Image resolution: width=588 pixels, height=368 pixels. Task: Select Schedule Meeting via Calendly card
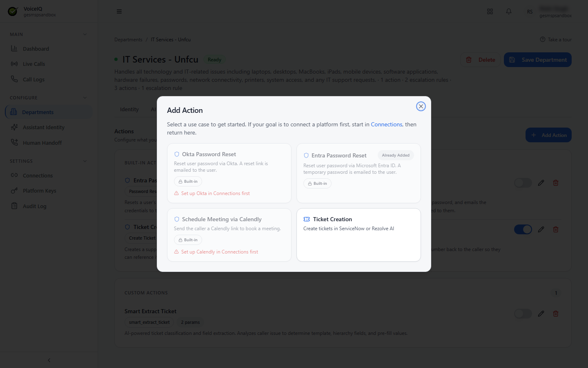point(229,235)
